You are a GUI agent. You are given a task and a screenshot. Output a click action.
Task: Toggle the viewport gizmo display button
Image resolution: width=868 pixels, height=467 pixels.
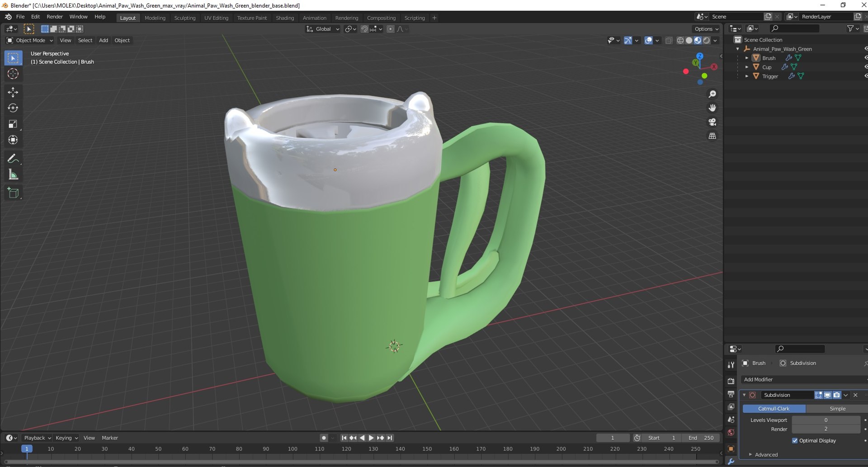(628, 40)
